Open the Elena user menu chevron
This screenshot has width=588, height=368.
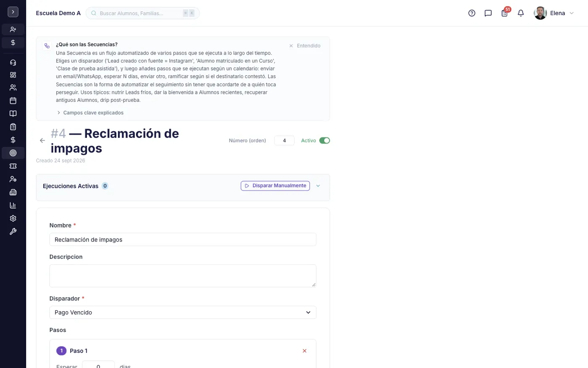tap(572, 13)
